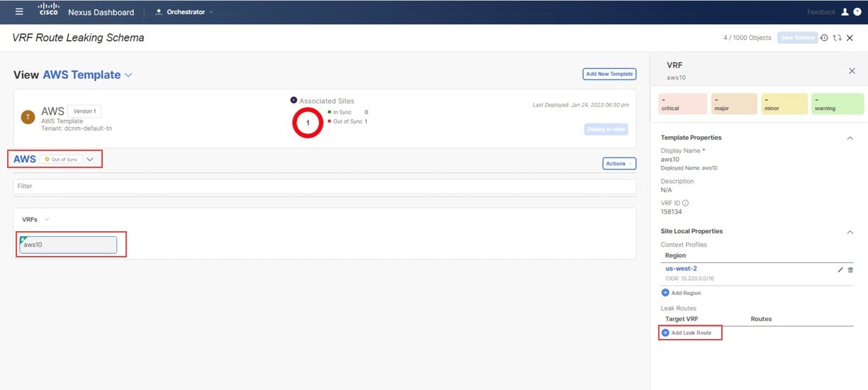Close the VRF Route Leaking Schema
The image size is (868, 390).
pos(850,38)
